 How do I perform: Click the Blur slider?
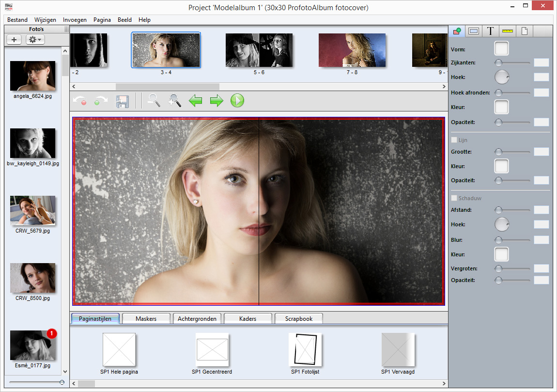tap(512, 240)
